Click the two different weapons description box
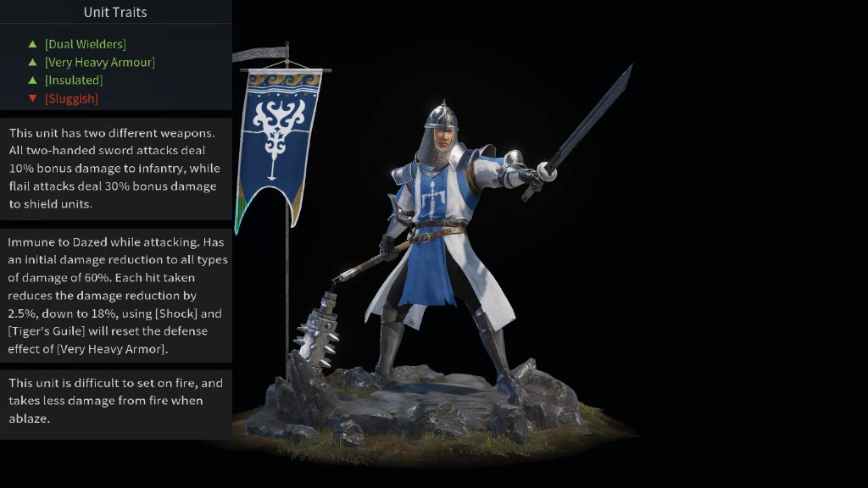 (x=115, y=169)
